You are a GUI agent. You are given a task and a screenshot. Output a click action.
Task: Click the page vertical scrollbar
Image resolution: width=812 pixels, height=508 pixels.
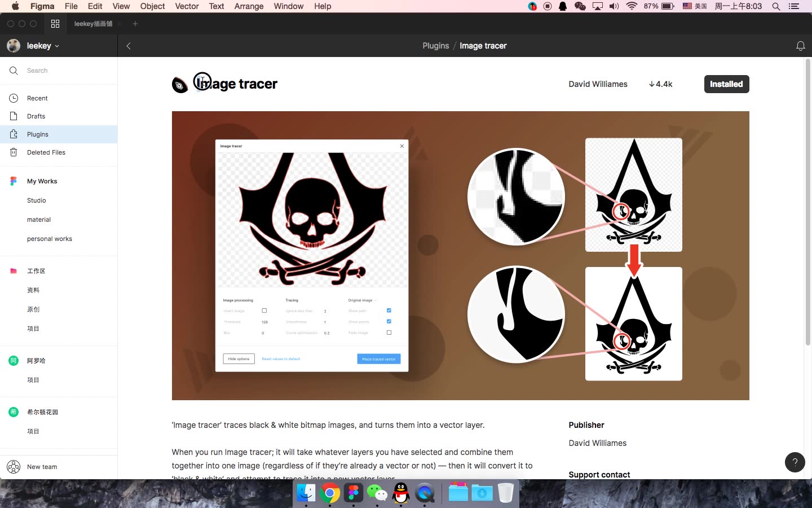coord(808,202)
